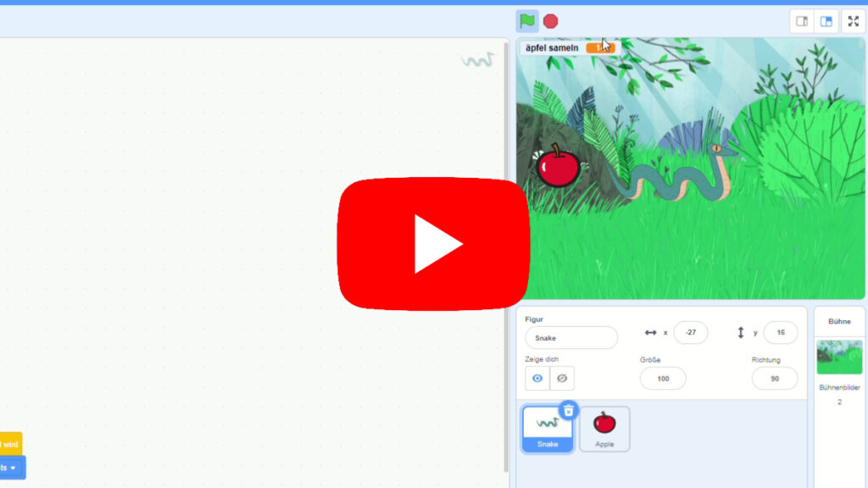This screenshot has height=488, width=868.
Task: Click the Figur name field containing Snake
Action: [x=570, y=337]
